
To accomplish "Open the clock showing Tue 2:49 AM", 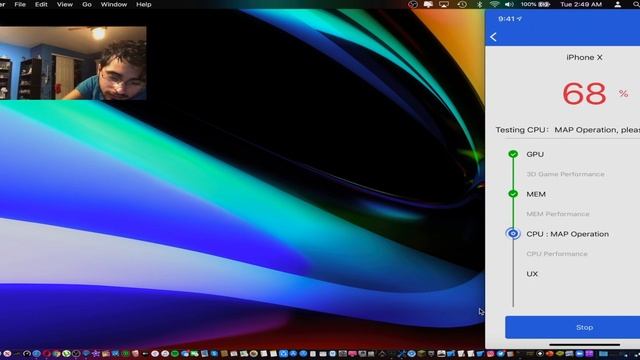I will [x=581, y=4].
